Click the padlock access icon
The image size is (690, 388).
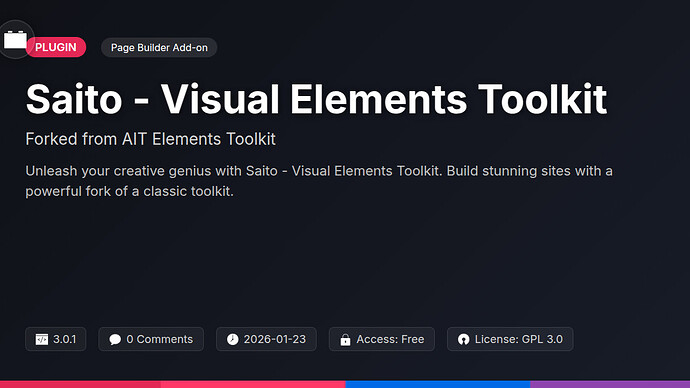point(345,339)
